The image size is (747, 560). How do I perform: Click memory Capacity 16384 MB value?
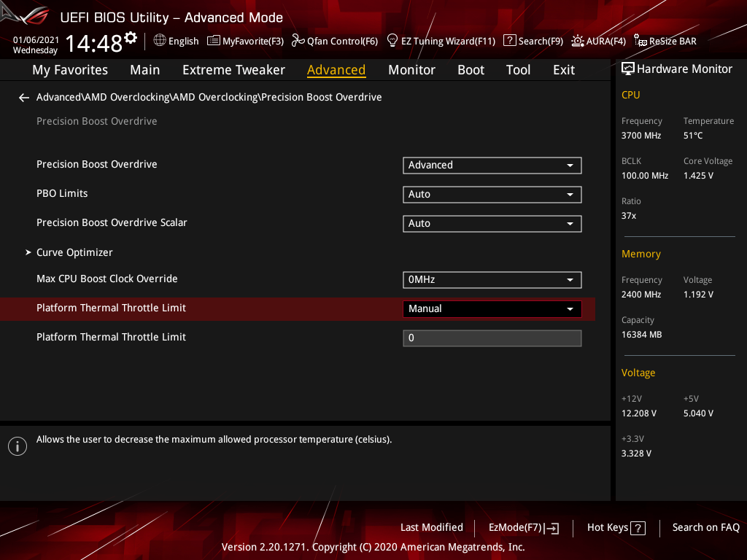[641, 335]
